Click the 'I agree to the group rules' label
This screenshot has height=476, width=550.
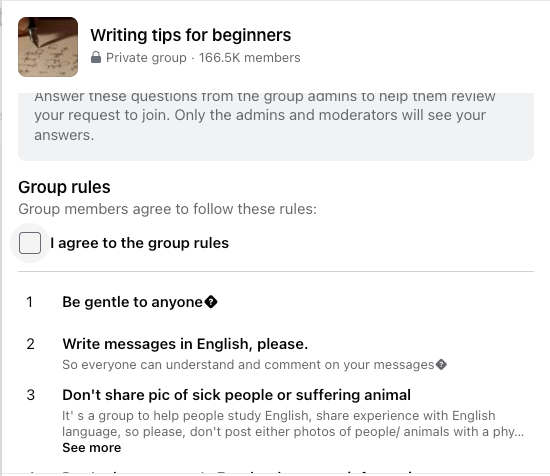(x=140, y=243)
